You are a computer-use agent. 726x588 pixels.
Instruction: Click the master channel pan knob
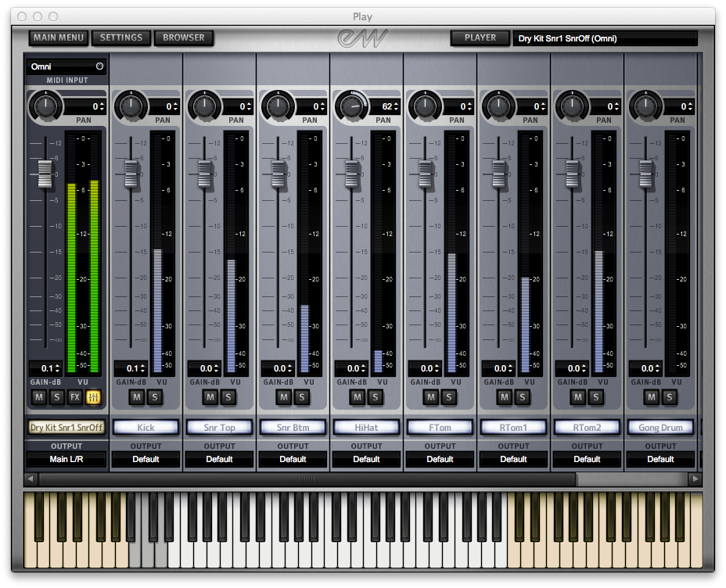pyautogui.click(x=45, y=105)
